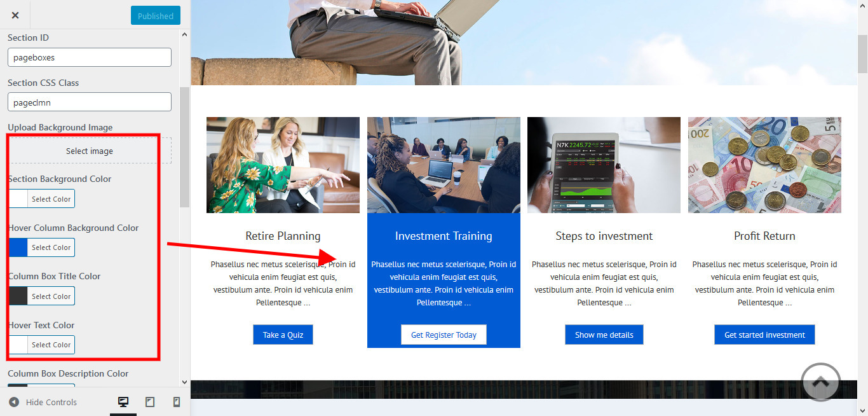Click Get Register Today button
The width and height of the screenshot is (868, 416).
click(444, 335)
